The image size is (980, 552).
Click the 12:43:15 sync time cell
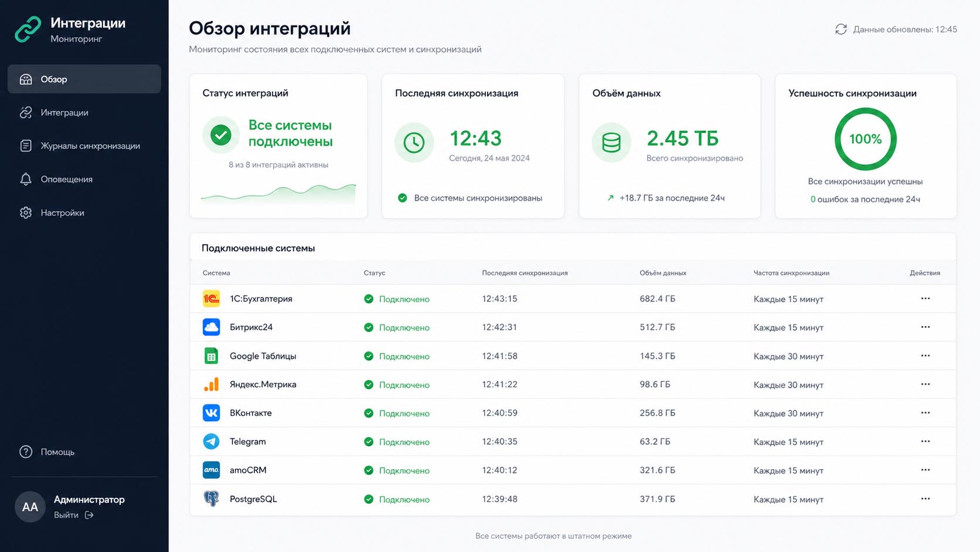(499, 299)
